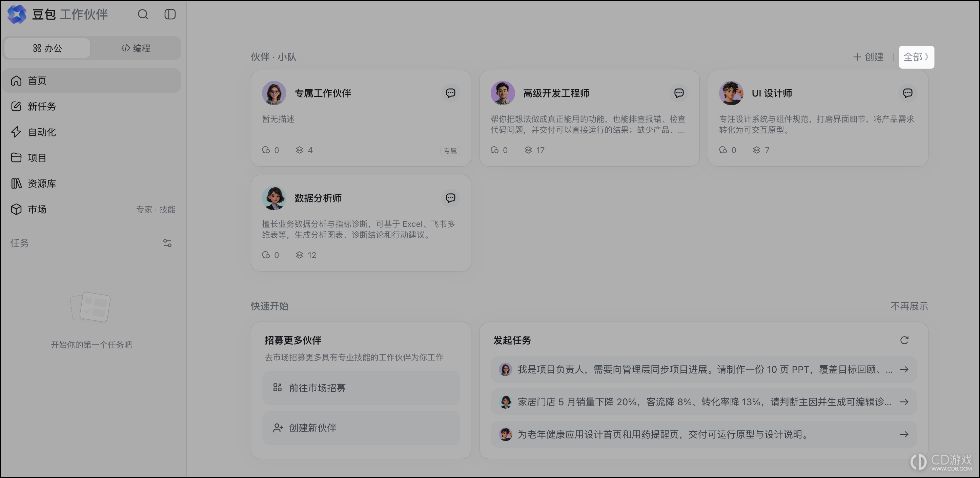980x478 pixels.
Task: Click skill count icon showing 17 on 高级开发工程师
Action: click(x=528, y=150)
